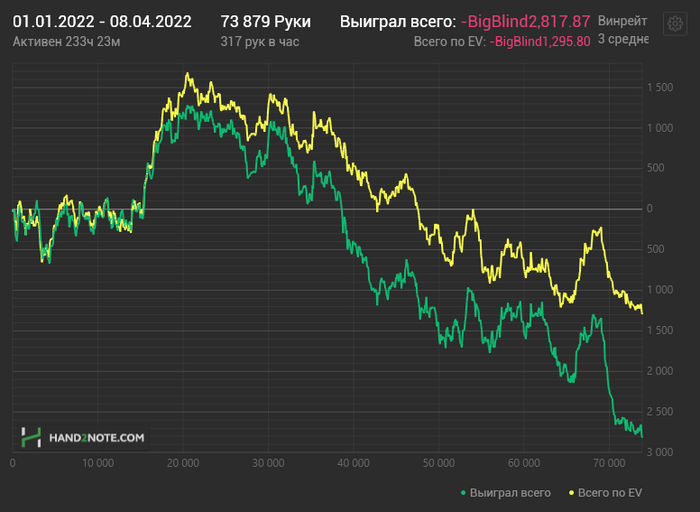The width and height of the screenshot is (700, 512).
Task: Click the '2 500' y-axis label
Action: 660,412
